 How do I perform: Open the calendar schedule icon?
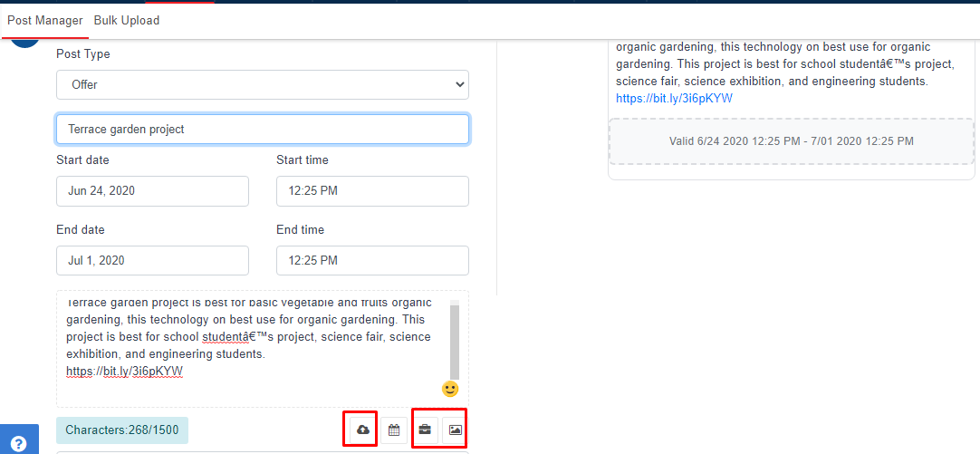[394, 430]
